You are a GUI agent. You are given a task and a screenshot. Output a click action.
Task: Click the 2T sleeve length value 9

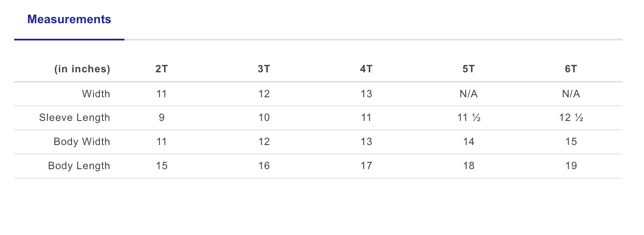point(161,118)
